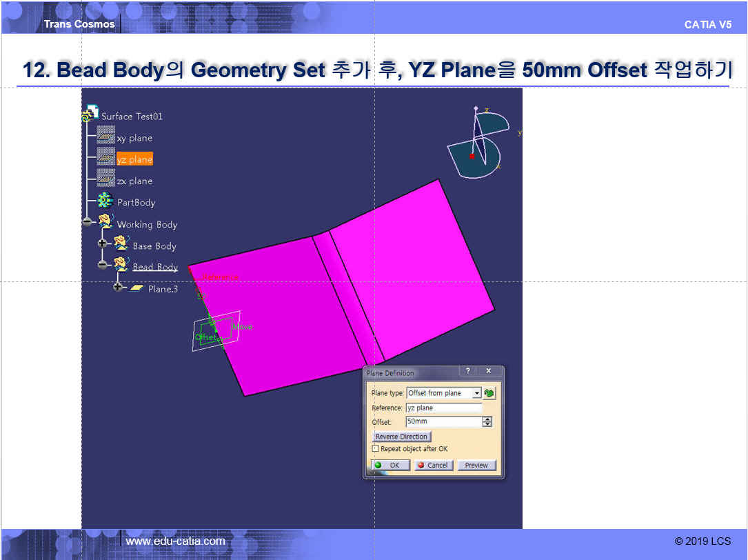Image resolution: width=748 pixels, height=560 pixels.
Task: Open the Plane type dropdown
Action: 476,393
